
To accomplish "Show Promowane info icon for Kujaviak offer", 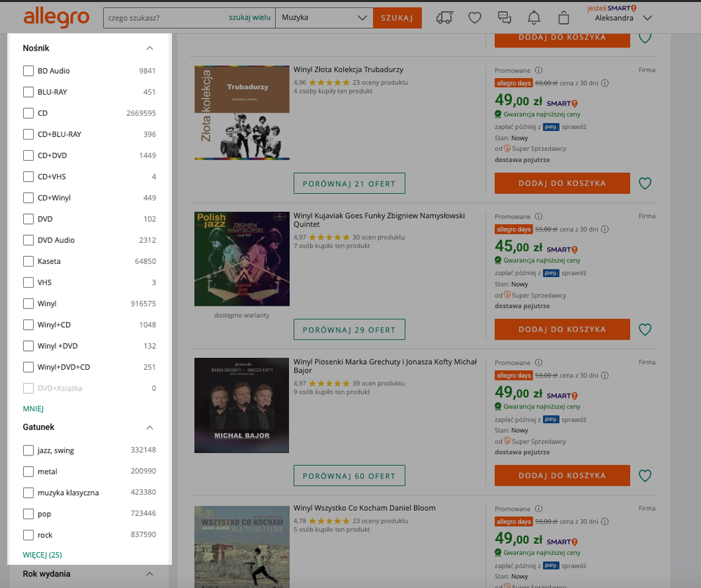I will 539,216.
